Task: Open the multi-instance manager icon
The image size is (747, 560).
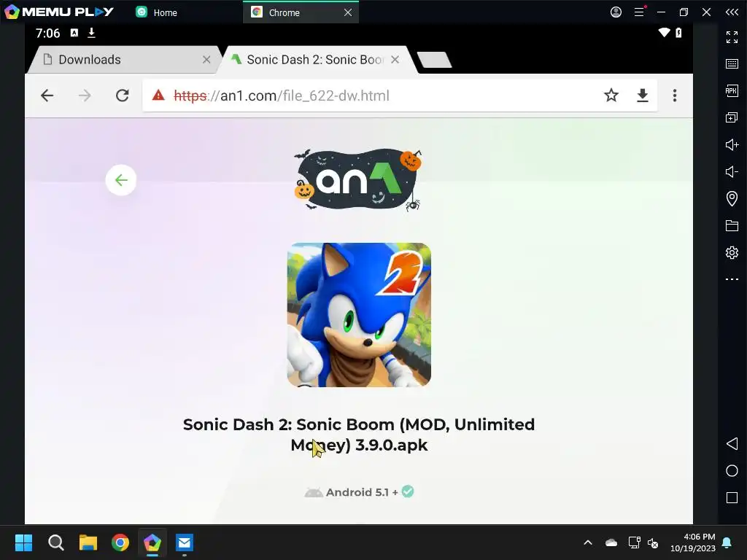Action: (732, 117)
